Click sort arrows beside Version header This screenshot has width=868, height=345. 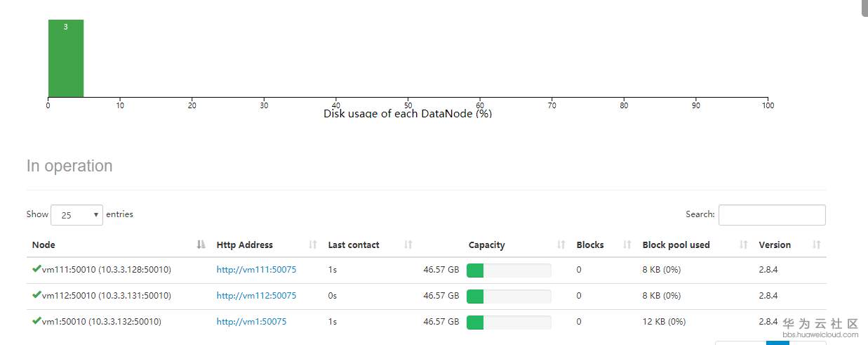817,245
